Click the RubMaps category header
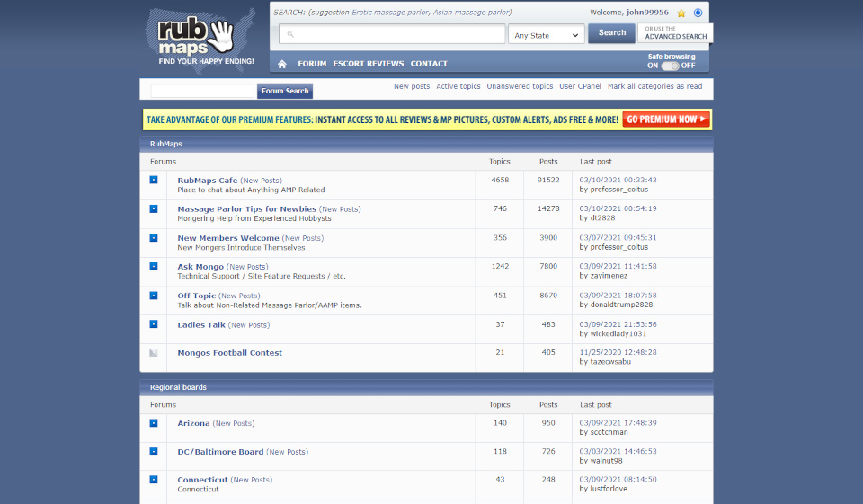863x504 pixels. tap(165, 144)
